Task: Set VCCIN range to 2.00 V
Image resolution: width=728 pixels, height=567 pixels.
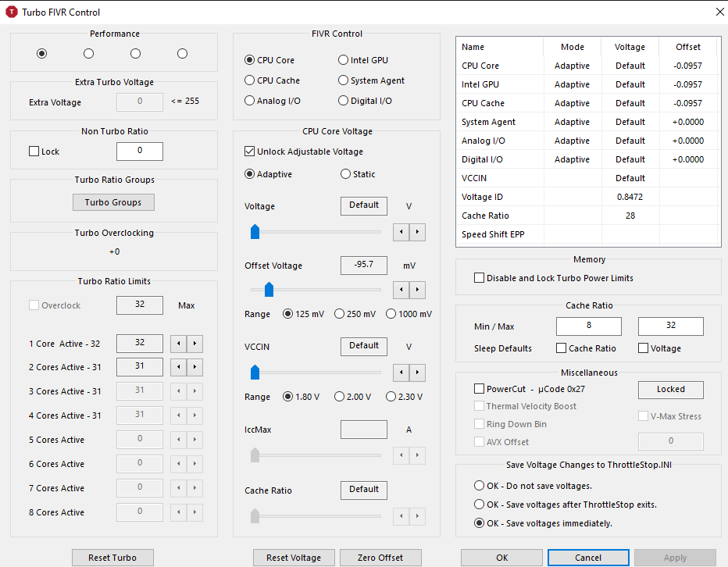Action: pyautogui.click(x=353, y=397)
